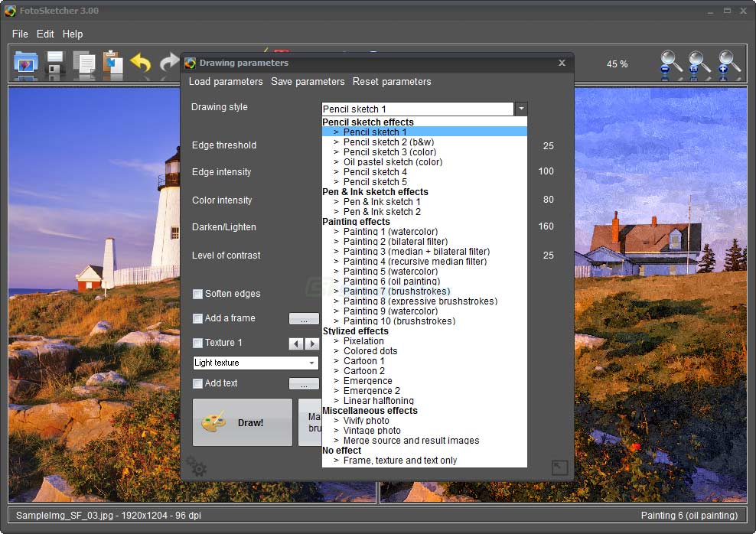
Task: Click the paste clipboard toolbar icon
Action: click(112, 64)
